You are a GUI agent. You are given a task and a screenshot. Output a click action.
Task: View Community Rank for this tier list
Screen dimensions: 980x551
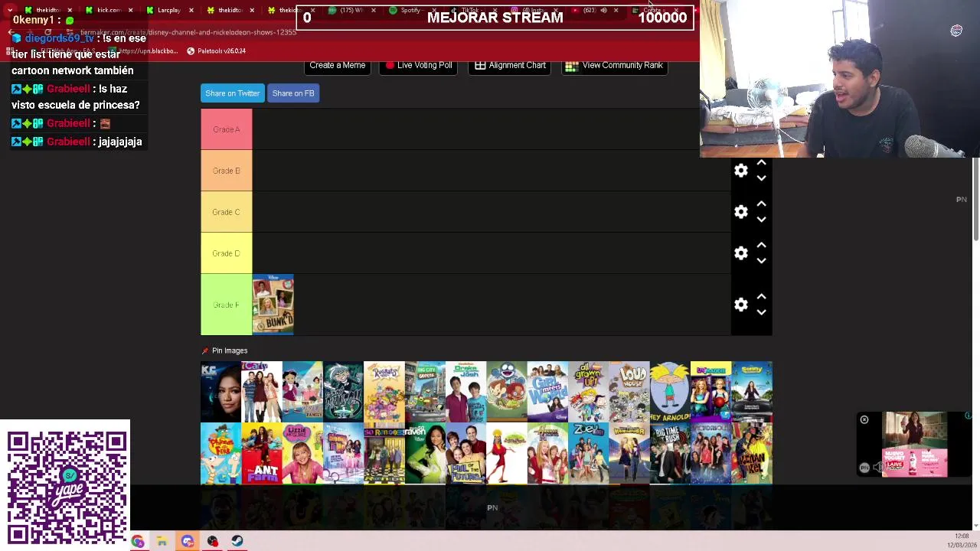pos(614,66)
